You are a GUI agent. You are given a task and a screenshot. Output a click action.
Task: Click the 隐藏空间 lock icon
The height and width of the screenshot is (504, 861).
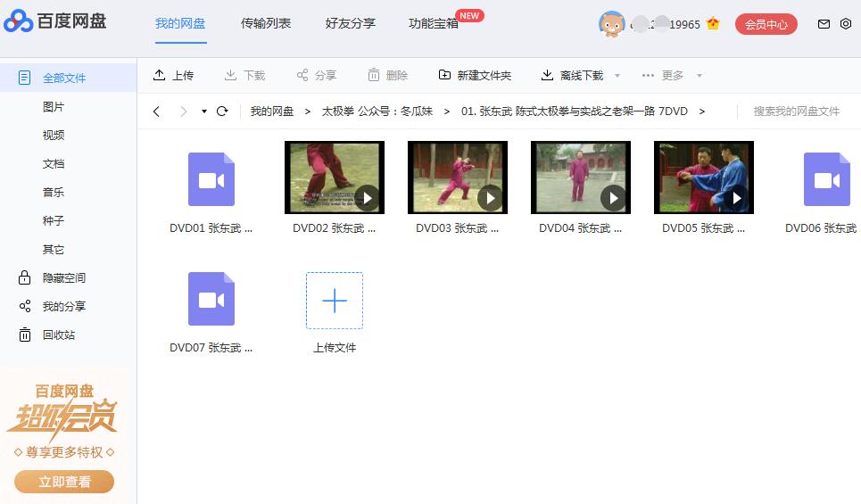(25, 277)
